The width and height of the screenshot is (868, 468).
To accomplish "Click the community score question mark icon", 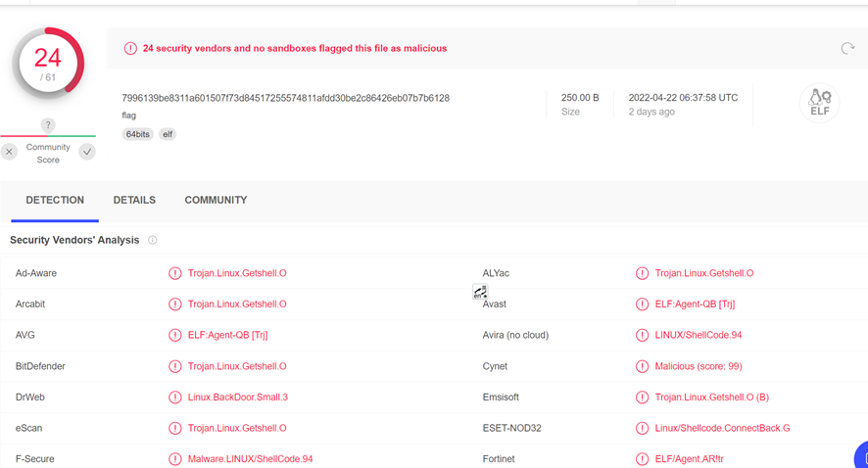I will point(48,124).
